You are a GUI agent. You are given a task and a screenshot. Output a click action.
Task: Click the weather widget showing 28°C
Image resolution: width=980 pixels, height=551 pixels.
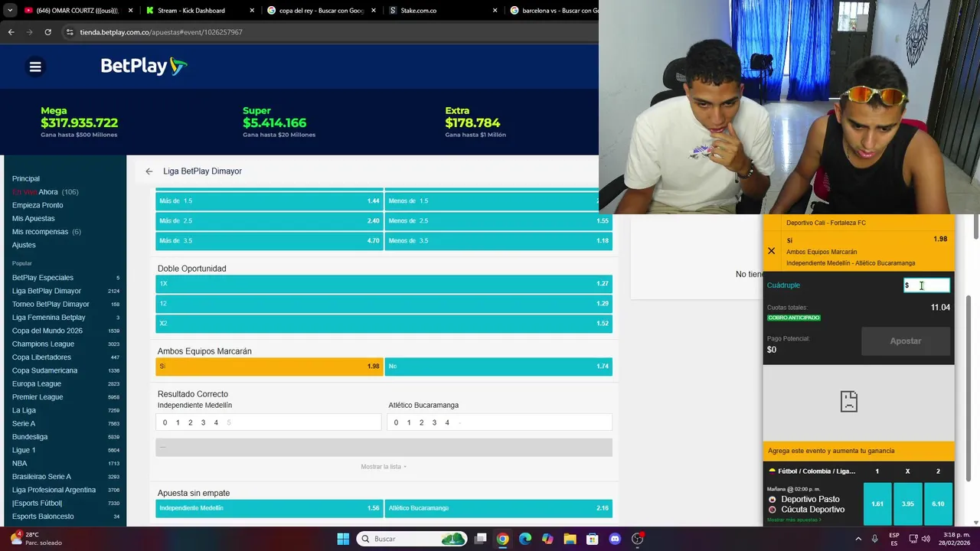tap(34, 539)
